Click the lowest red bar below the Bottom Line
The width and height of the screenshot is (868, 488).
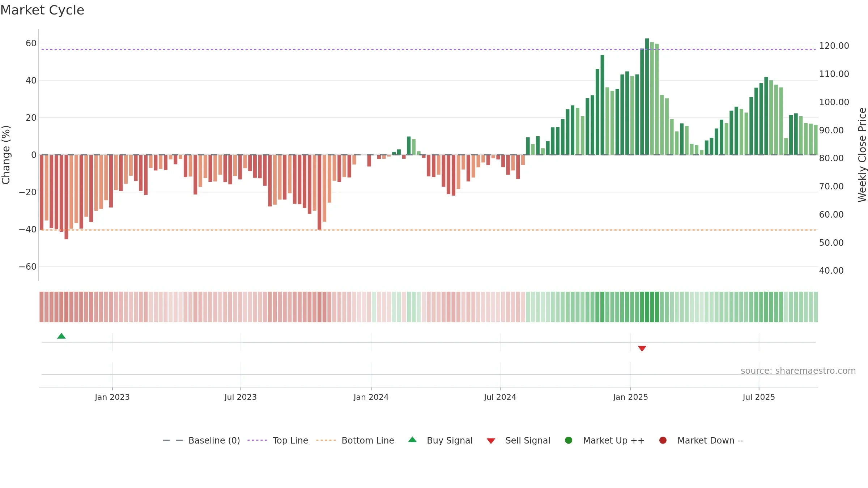[x=66, y=197]
